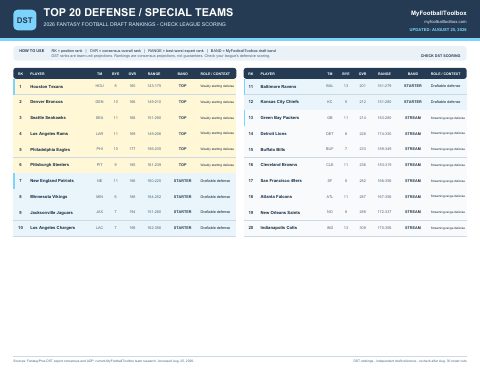Click STARTER band in Baltimore Ravens row
The height and width of the screenshot is (371, 480).
tap(413, 86)
